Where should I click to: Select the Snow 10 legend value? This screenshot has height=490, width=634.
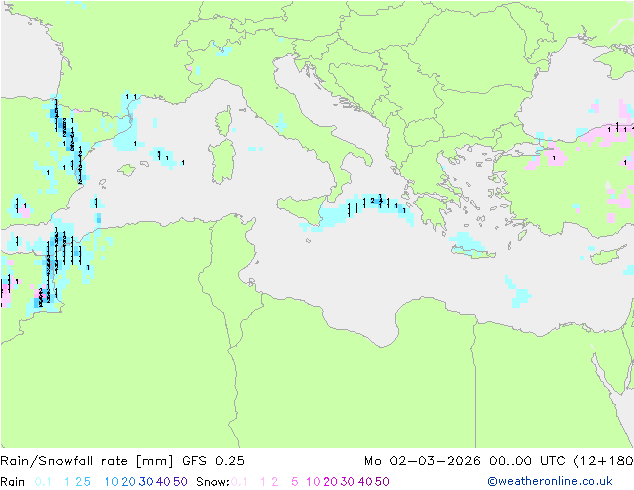[313, 482]
